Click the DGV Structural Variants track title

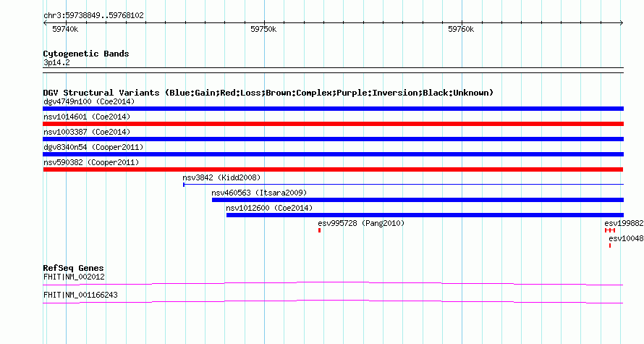pyautogui.click(x=268, y=93)
